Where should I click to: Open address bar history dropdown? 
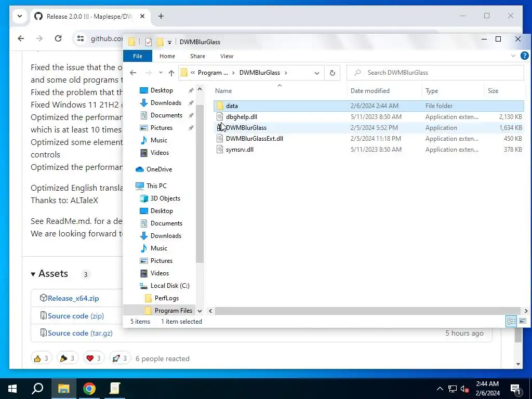click(317, 73)
